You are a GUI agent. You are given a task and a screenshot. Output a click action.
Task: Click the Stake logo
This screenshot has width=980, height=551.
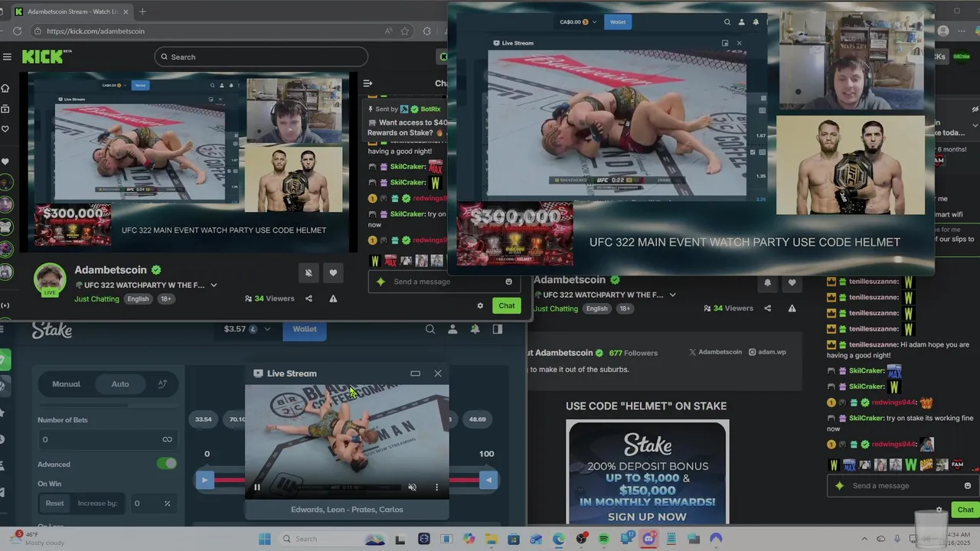pos(52,330)
